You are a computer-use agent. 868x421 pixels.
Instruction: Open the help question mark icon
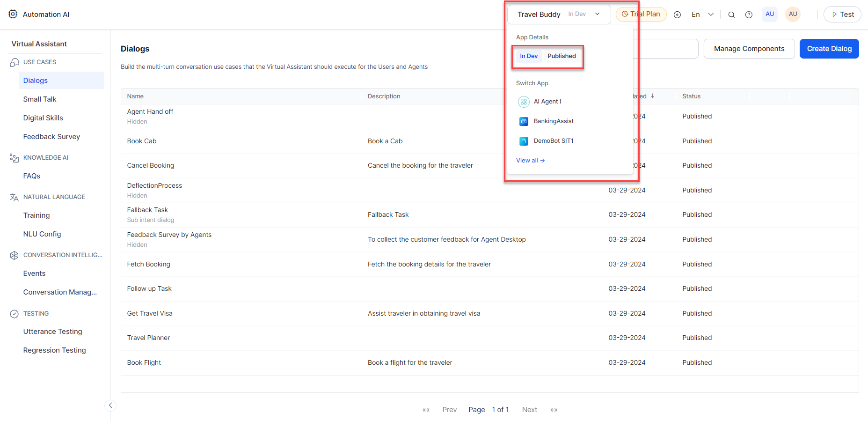click(x=749, y=15)
